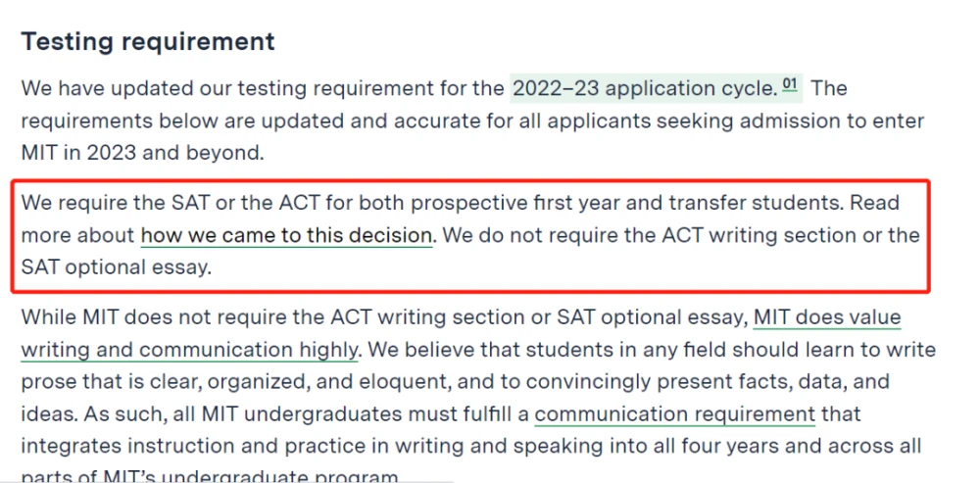Click the highlighted '2022–23 application cycle' text
The image size is (980, 483).
(644, 89)
